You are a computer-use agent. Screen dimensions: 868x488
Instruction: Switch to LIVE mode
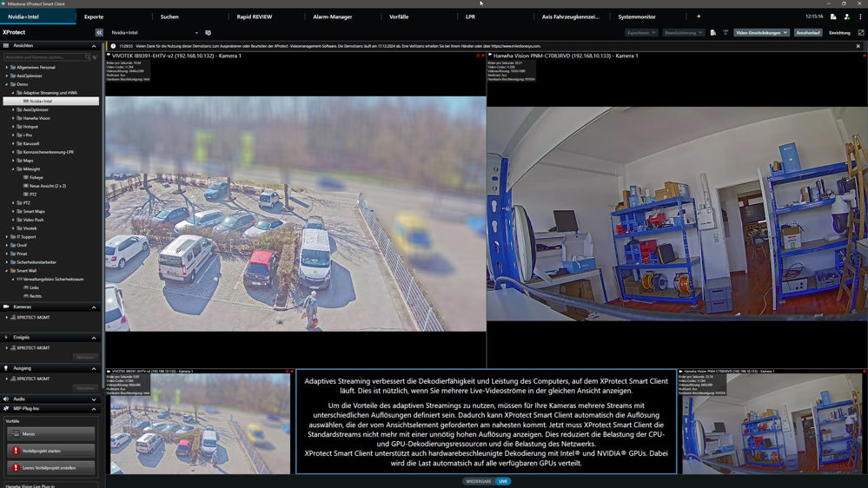(x=502, y=481)
